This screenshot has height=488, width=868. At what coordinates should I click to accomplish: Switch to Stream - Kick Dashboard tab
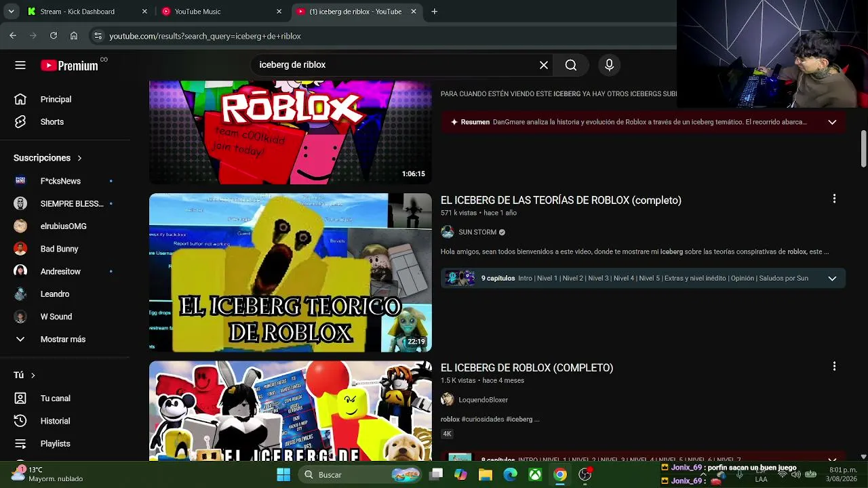[87, 12]
